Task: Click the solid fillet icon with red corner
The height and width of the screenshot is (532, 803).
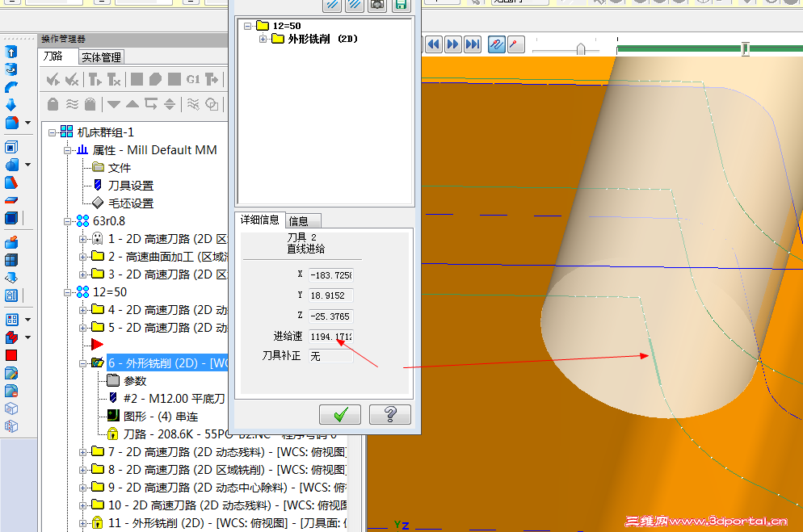Action: (12, 123)
